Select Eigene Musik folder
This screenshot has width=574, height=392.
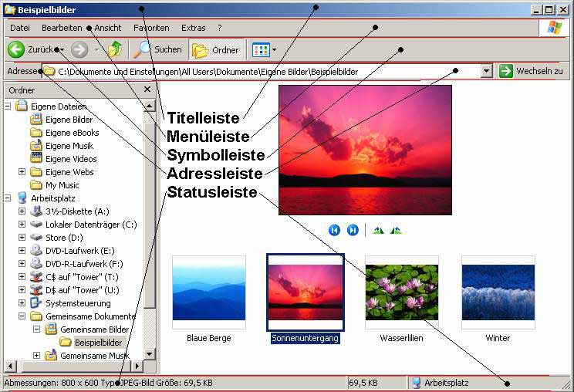coord(69,146)
